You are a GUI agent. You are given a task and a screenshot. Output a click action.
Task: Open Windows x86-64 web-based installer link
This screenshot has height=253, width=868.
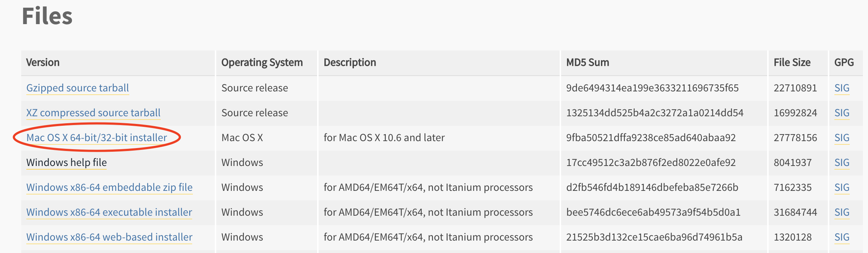(x=109, y=237)
